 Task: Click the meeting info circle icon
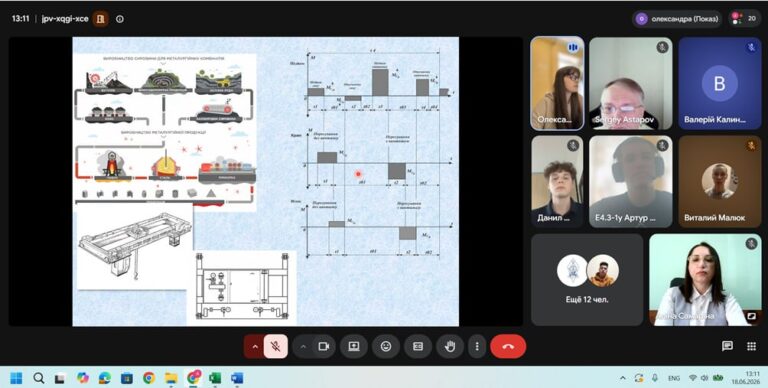tap(120, 19)
